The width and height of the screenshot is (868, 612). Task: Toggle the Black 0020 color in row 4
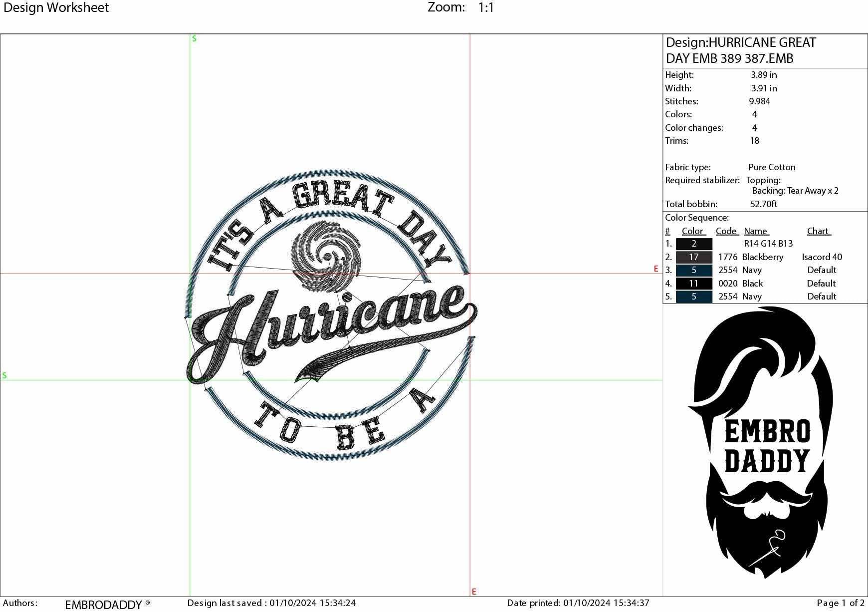(693, 283)
